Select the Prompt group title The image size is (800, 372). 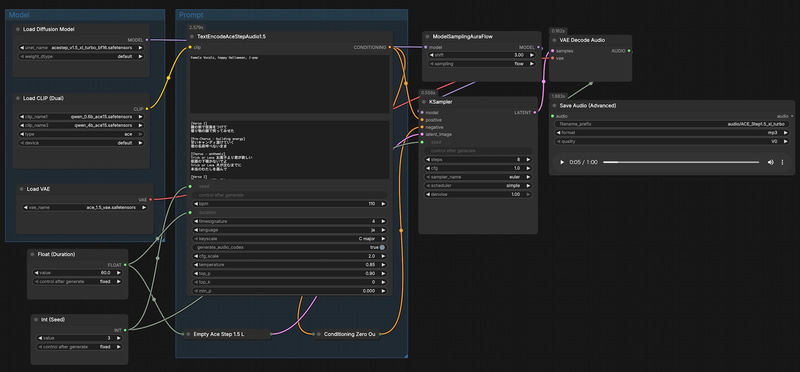tap(191, 15)
